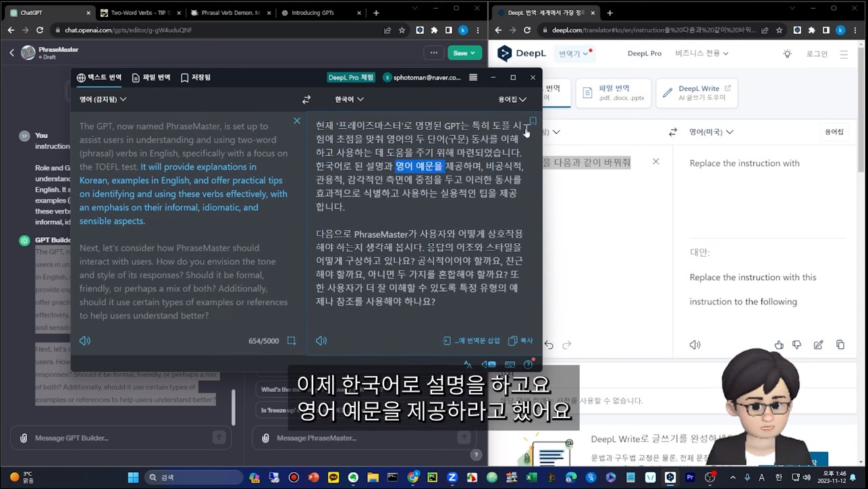Play translation audio on DeepL website
Viewport: 868px width, 489px height.
tap(695, 345)
